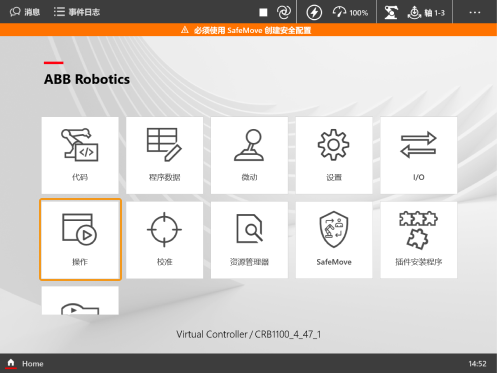Viewport: 497px width, 373px height.
Task: Open the three-dots more menu
Action: [475, 12]
